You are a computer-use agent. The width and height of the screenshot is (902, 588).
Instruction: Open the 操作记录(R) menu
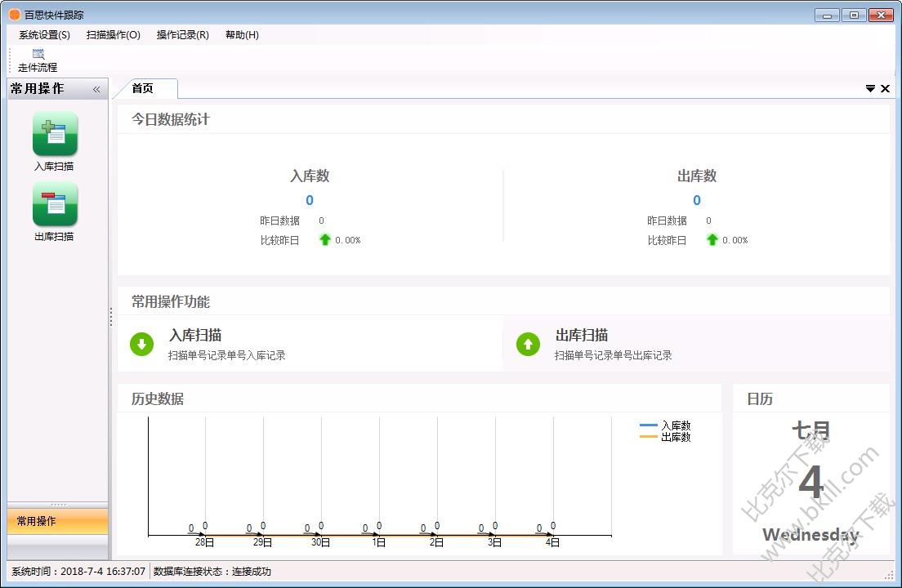point(181,35)
